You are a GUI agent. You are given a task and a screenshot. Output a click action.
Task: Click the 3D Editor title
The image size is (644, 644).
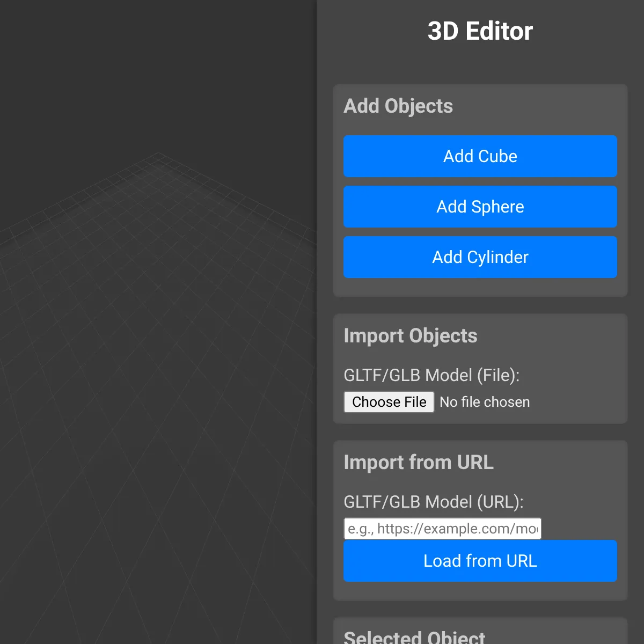[x=480, y=31]
